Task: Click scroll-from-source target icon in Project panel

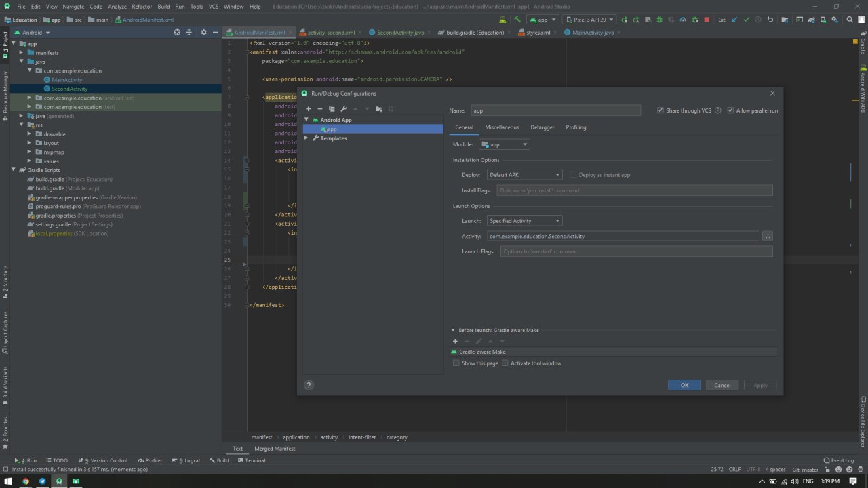Action: point(177,32)
